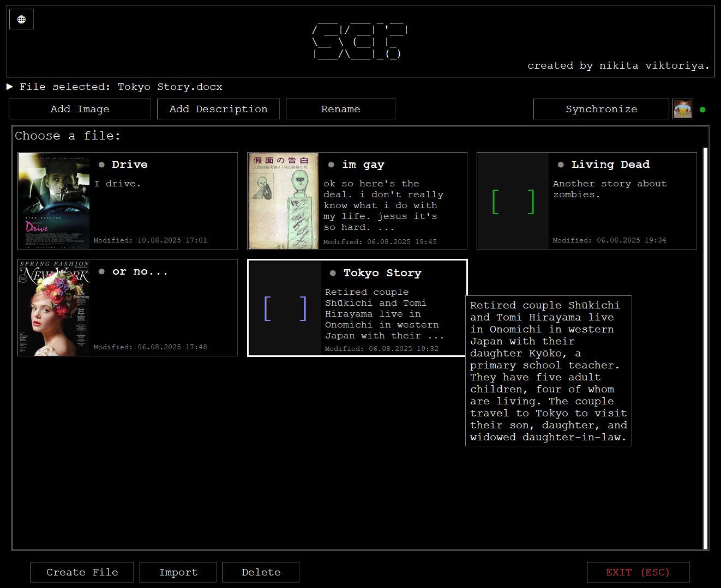Screen dimensions: 721x588
Task: Open the New York magazine cover thumbnail
Action: [54, 308]
